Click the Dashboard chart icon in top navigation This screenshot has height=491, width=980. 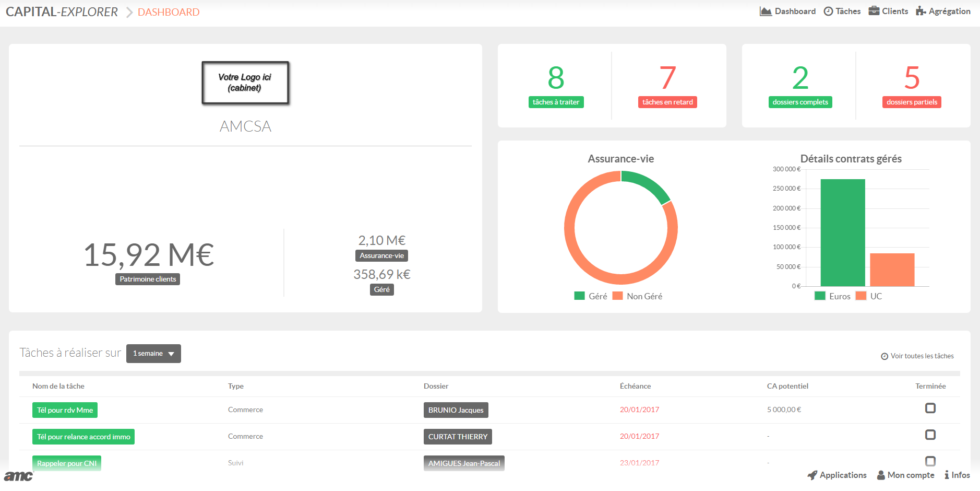[x=766, y=11]
